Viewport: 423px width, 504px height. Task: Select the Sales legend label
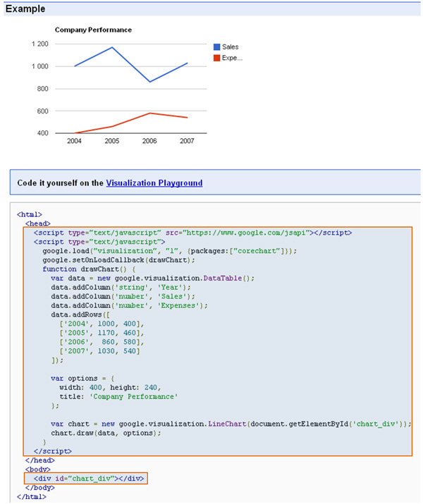click(x=230, y=47)
